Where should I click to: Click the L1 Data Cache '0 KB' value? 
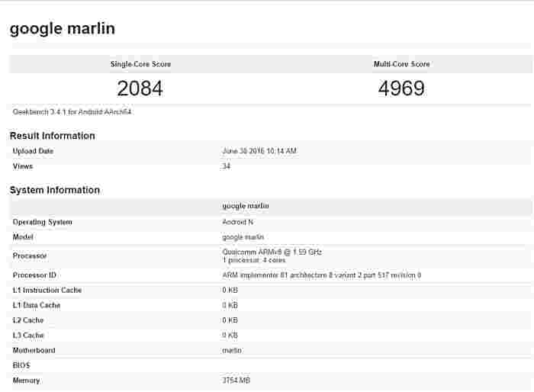(x=230, y=305)
